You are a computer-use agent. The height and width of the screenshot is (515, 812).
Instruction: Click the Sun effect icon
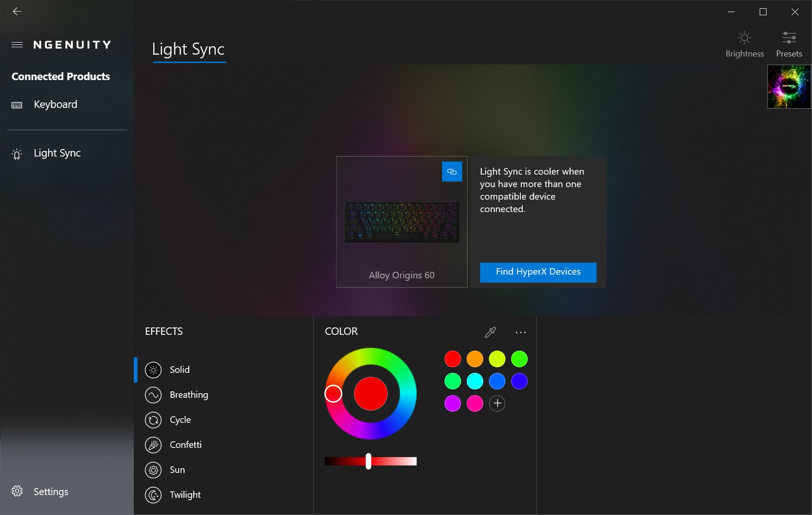(153, 470)
